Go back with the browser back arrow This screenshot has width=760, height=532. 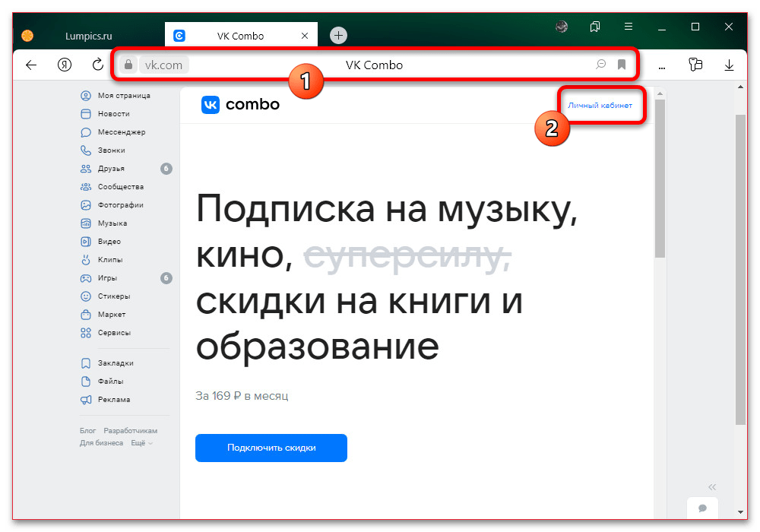click(x=31, y=65)
